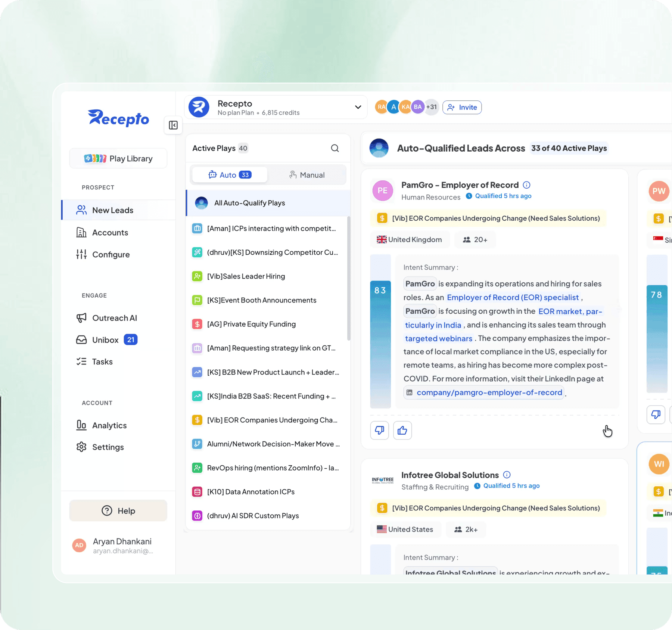Open the company/pamgro-employer-of-record LinkedIn link
This screenshot has width=672, height=630.
tap(484, 392)
